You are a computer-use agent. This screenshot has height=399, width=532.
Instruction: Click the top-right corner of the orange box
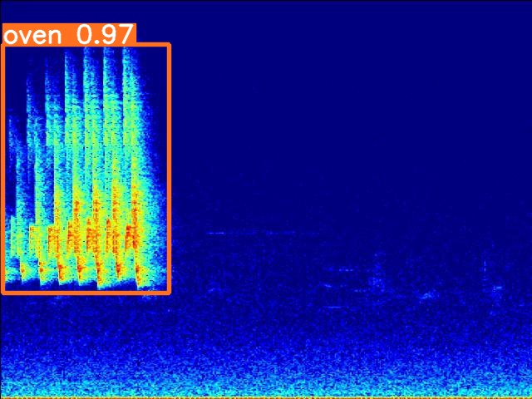[x=168, y=46]
